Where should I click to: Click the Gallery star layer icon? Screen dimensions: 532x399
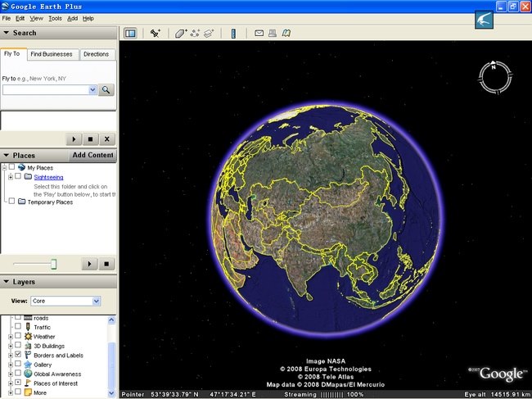[x=28, y=365]
